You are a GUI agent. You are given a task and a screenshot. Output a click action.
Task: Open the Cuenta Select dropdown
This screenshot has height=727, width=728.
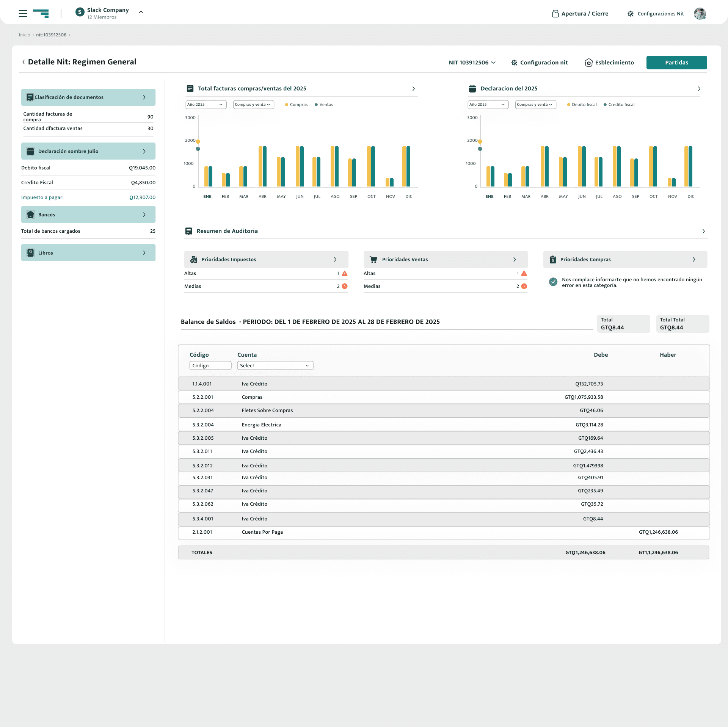275,365
